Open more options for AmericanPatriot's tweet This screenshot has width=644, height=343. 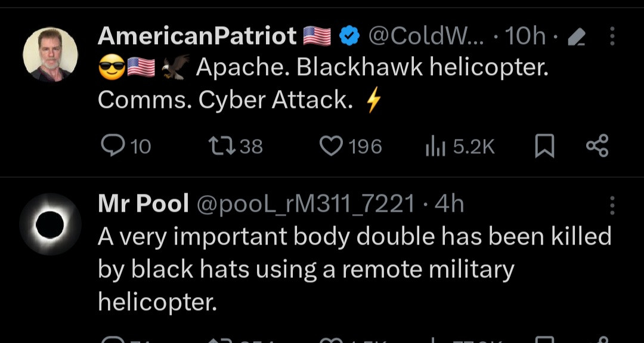[x=612, y=37]
